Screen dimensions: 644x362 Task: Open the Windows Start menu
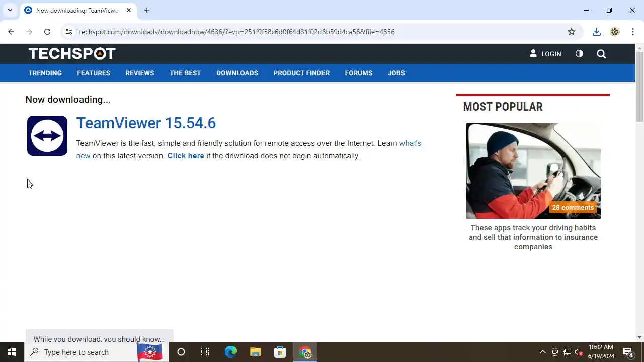[x=12, y=352]
